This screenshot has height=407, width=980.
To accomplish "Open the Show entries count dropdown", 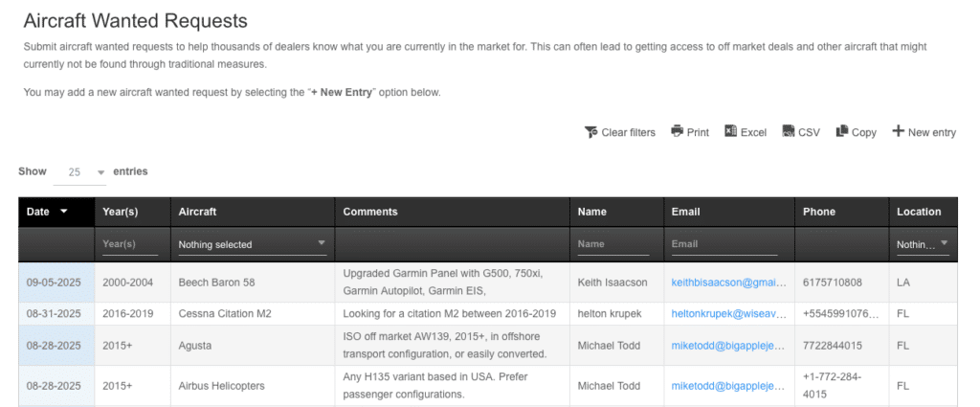I will 79,172.
